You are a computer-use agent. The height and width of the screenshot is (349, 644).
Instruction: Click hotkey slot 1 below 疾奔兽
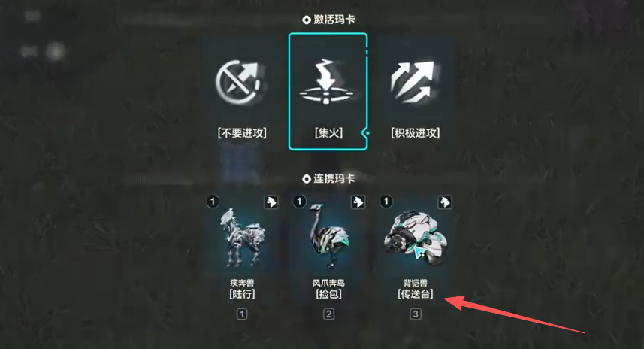[x=242, y=314]
